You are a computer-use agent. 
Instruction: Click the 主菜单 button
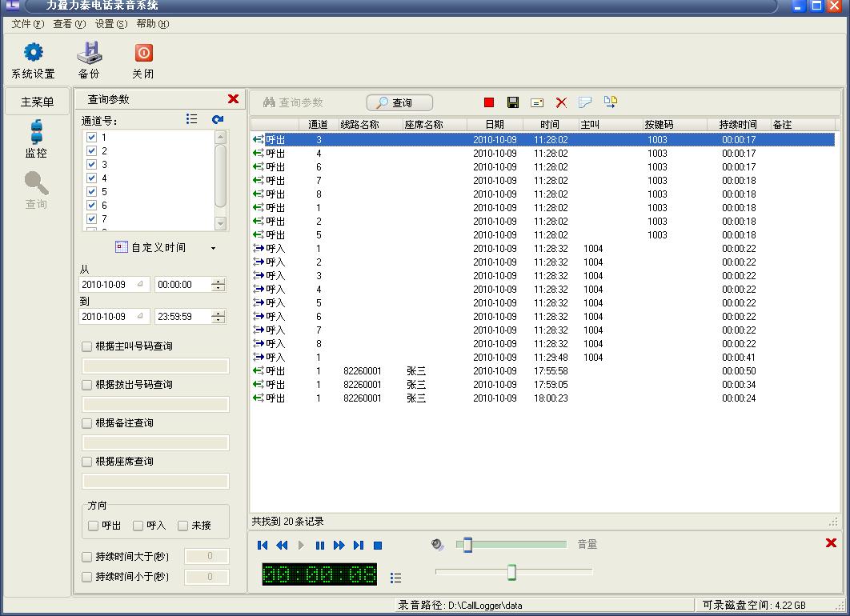tap(37, 102)
